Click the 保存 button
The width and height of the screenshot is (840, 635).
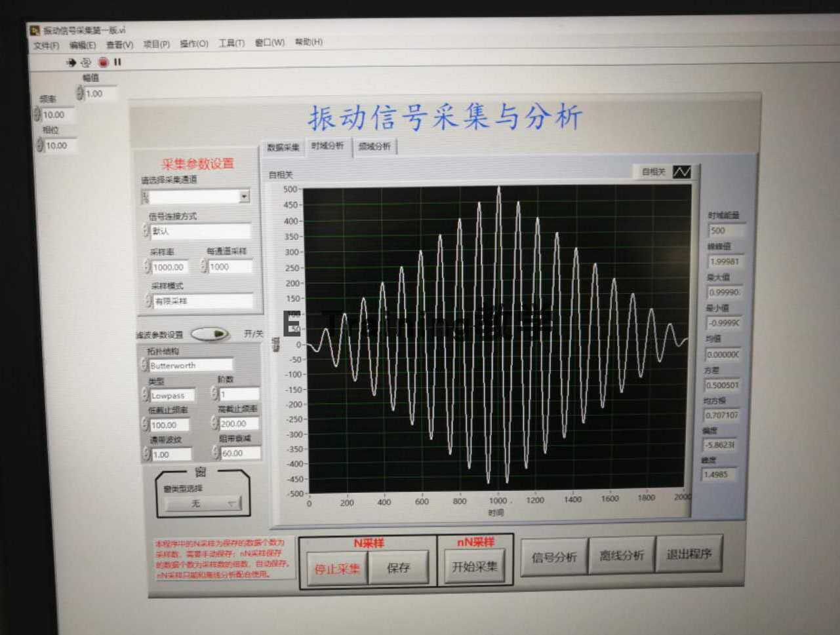click(x=399, y=568)
